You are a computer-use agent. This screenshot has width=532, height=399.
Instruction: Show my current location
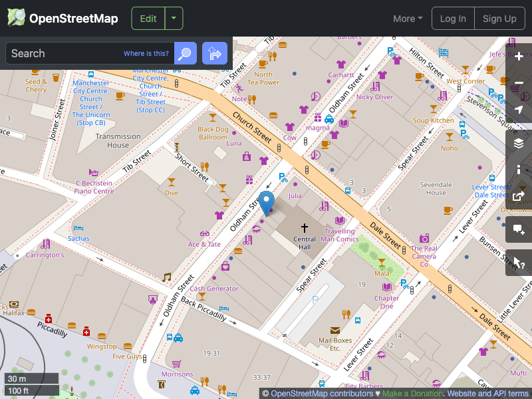point(519,110)
